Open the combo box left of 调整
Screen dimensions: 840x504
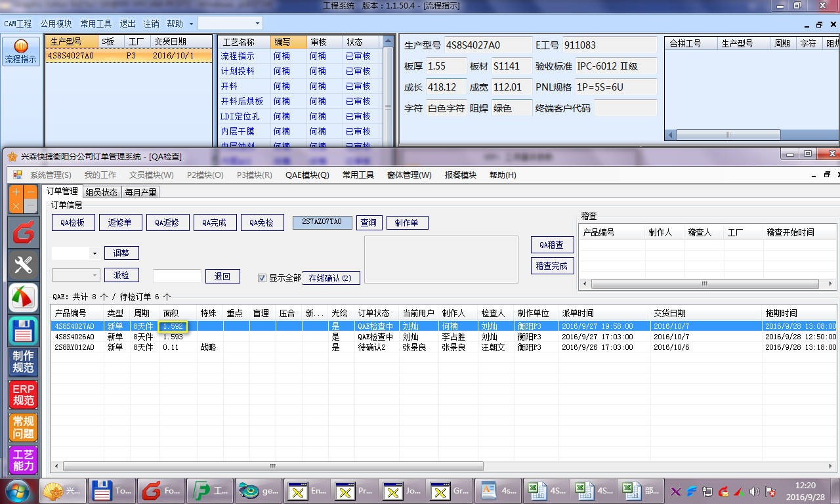(75, 253)
